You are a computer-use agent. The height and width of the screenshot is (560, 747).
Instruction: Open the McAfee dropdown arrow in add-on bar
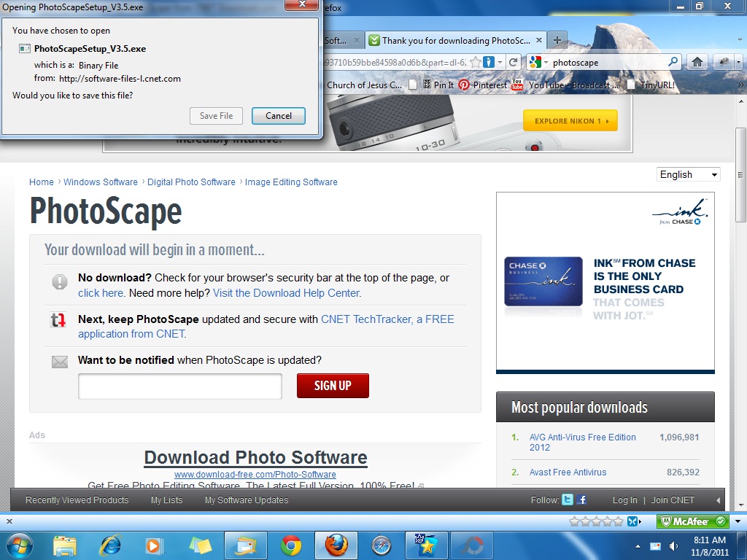738,521
